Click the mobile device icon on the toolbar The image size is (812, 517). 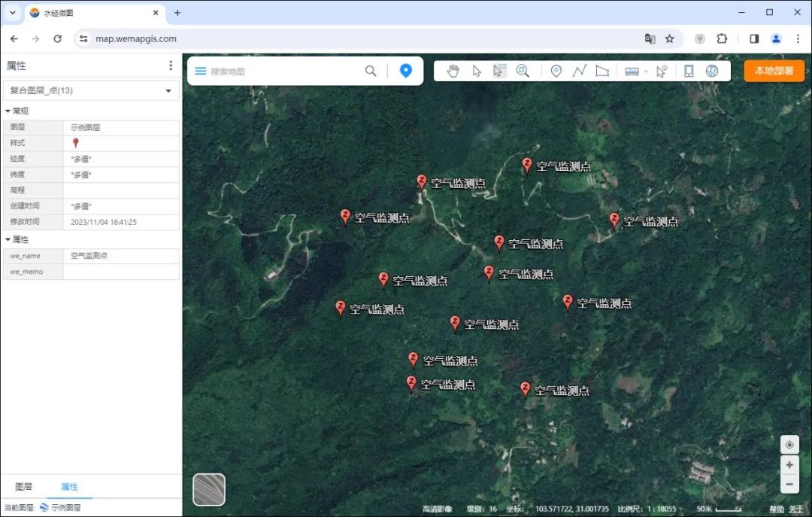coord(689,71)
